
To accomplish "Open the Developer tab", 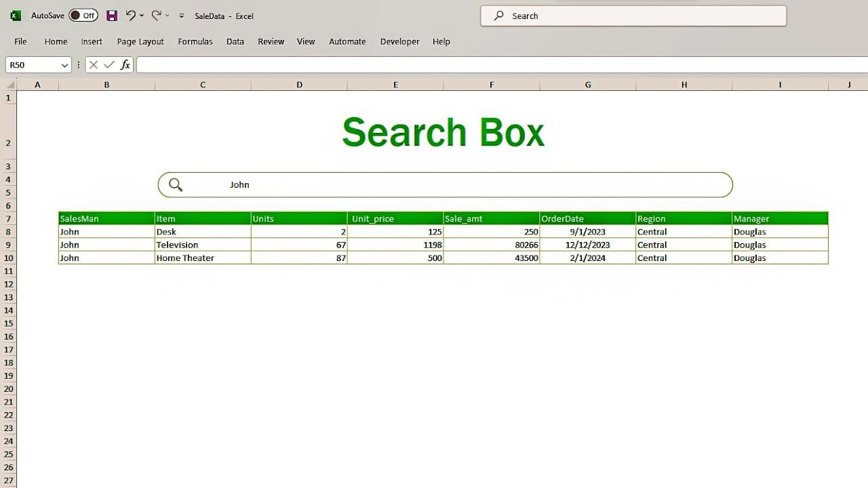I will tap(399, 41).
